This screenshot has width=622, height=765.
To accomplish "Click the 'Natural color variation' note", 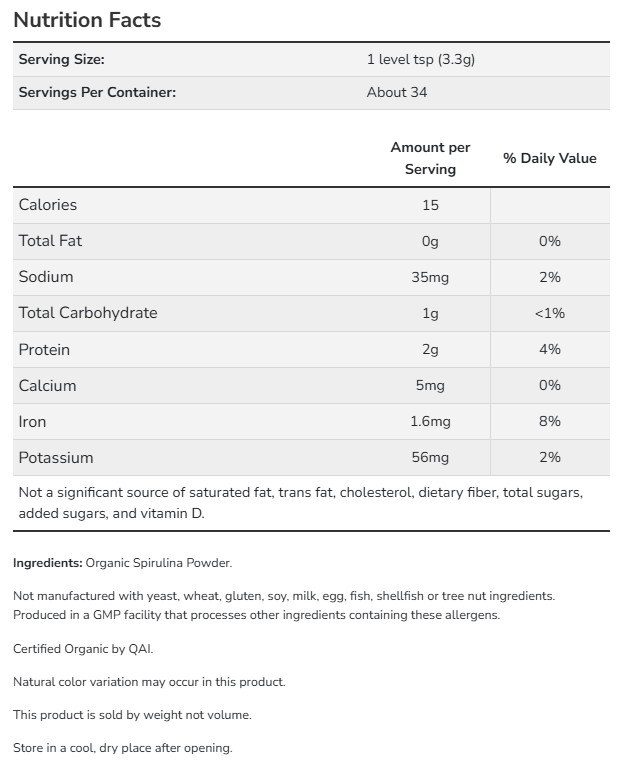I will coord(149,682).
